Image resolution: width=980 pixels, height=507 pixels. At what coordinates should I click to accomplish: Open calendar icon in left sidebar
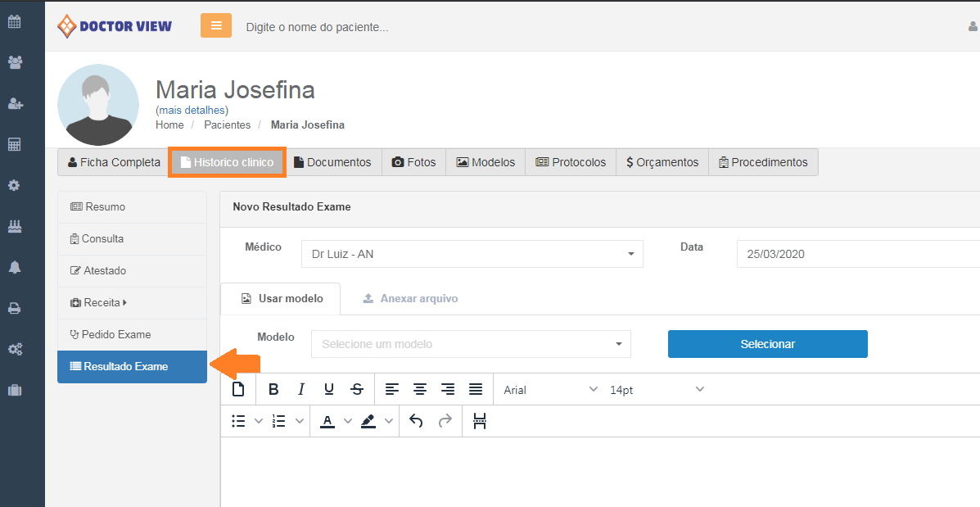[15, 21]
